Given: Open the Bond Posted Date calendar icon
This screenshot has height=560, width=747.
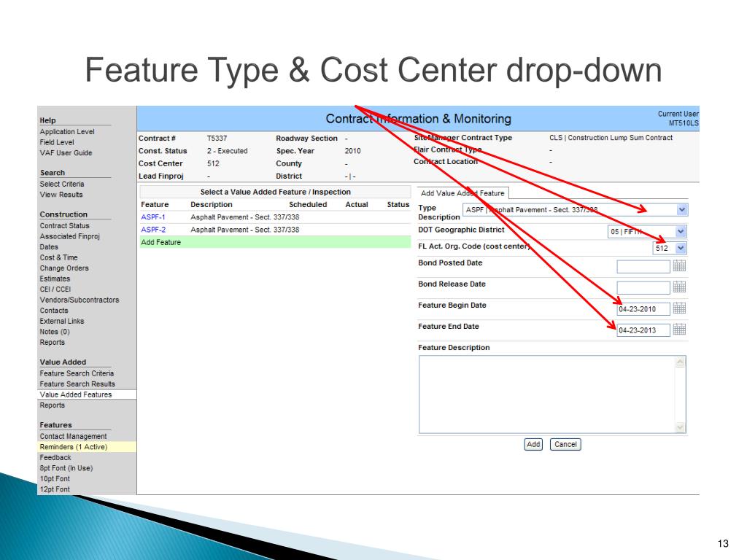Looking at the screenshot, I should click(679, 265).
